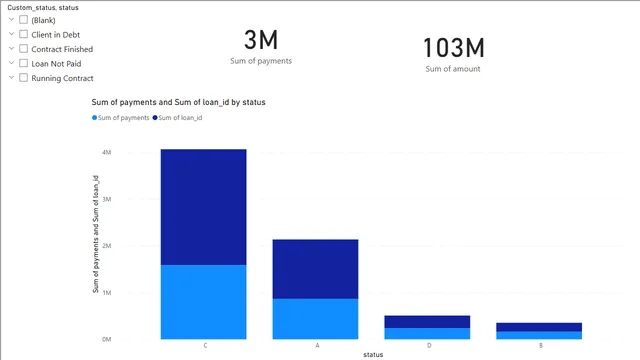This screenshot has height=360, width=640.
Task: Expand the Client in Debt chevron
Action: point(11,34)
